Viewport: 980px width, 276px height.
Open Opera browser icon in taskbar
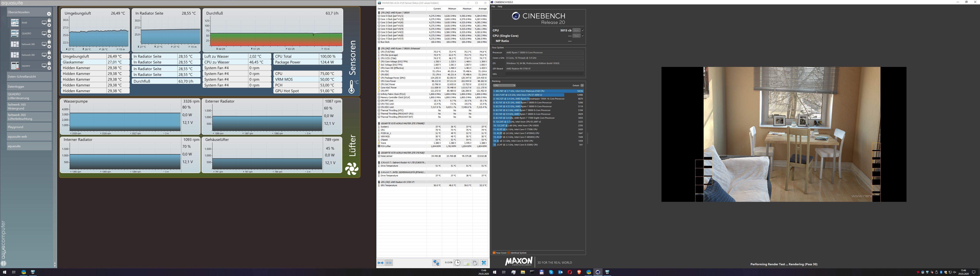point(570,272)
